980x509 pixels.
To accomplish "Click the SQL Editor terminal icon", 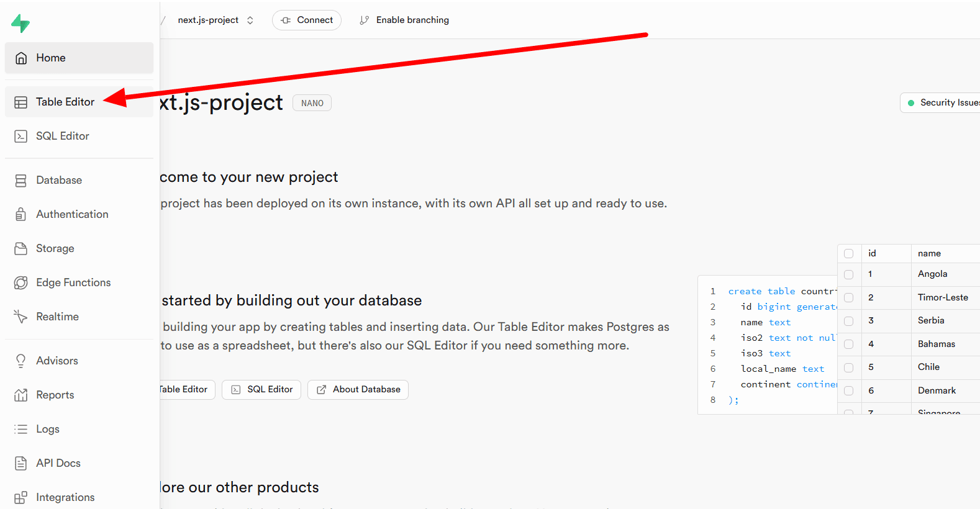I will 21,136.
